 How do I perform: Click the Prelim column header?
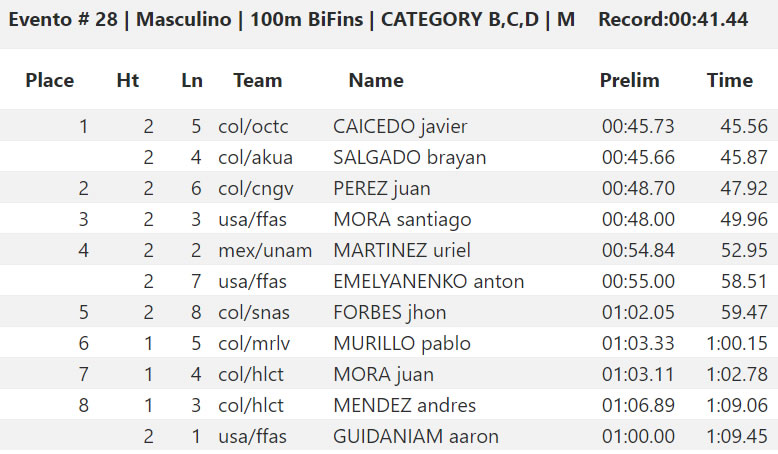pyautogui.click(x=630, y=80)
